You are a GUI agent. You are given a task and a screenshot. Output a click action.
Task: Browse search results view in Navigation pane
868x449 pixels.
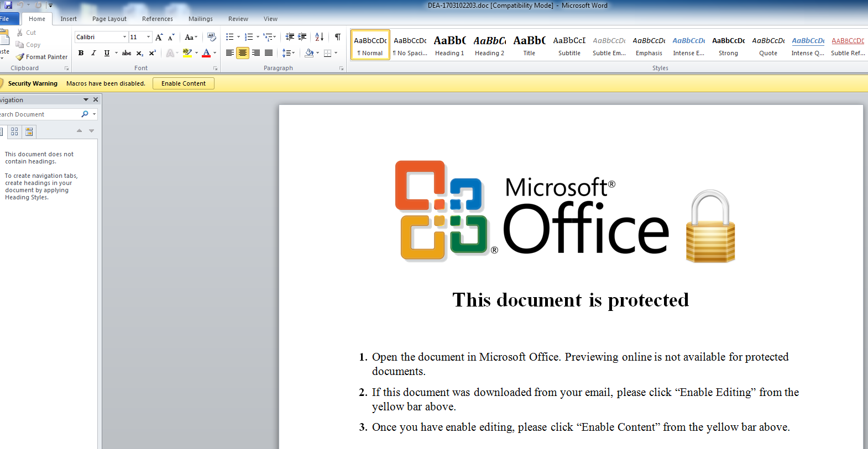click(x=29, y=131)
